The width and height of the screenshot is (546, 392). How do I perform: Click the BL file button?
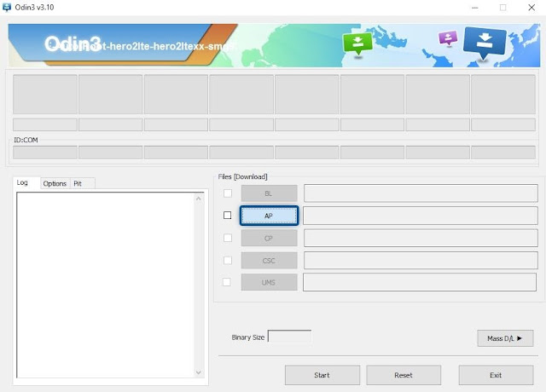pyautogui.click(x=270, y=193)
